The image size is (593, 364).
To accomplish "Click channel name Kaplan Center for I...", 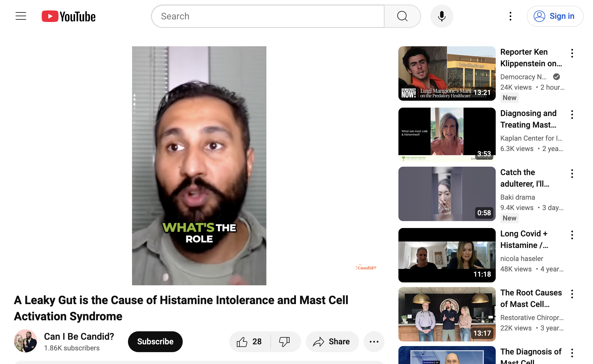I will pyautogui.click(x=531, y=138).
